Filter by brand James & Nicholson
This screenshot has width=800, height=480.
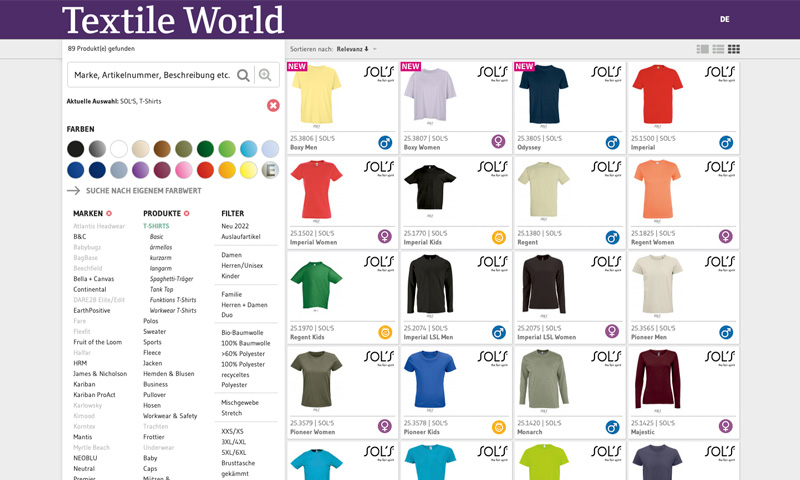pyautogui.click(x=100, y=374)
